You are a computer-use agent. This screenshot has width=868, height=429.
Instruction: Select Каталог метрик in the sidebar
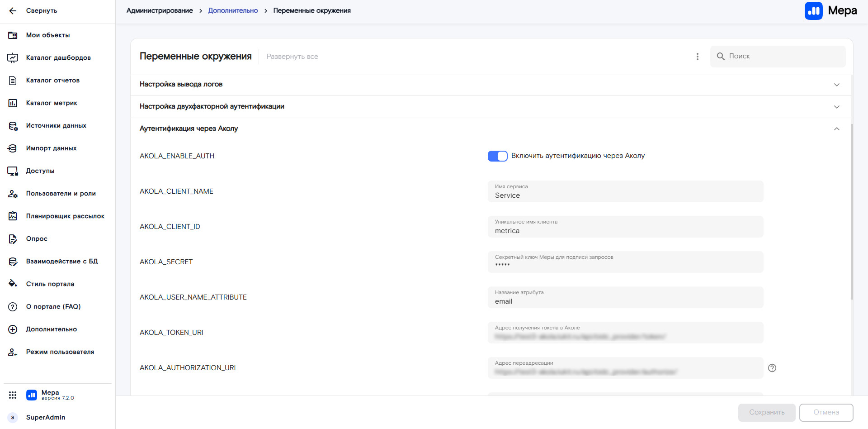point(52,103)
